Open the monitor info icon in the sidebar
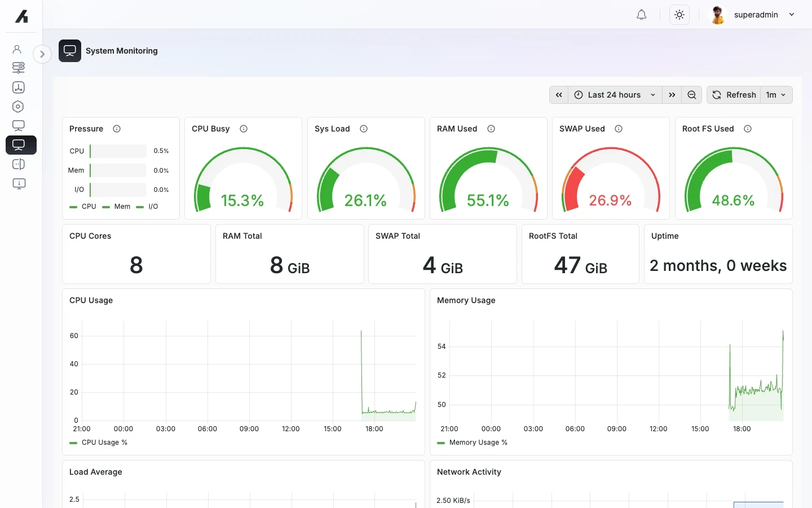Viewport: 812px width, 508px height. 19,183
